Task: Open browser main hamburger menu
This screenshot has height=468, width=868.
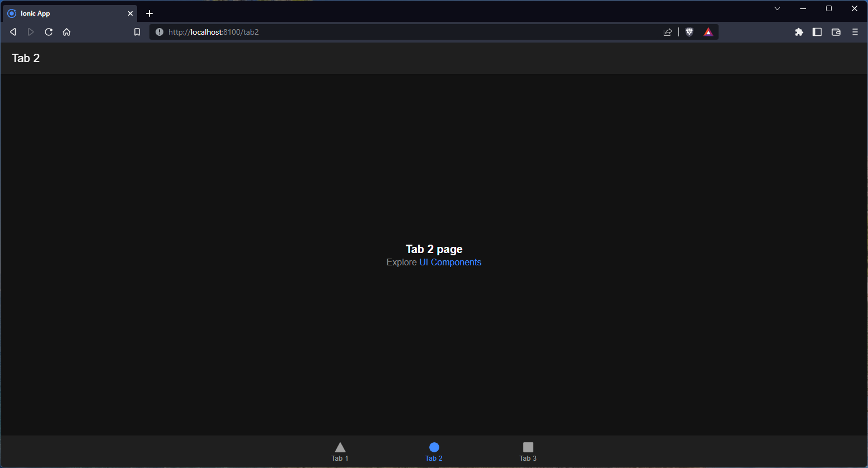Action: pyautogui.click(x=855, y=32)
